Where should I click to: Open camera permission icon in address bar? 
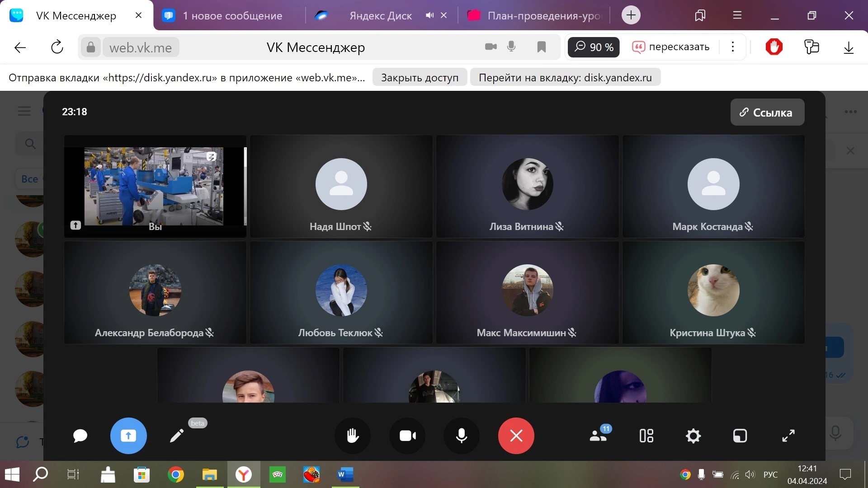click(x=491, y=47)
